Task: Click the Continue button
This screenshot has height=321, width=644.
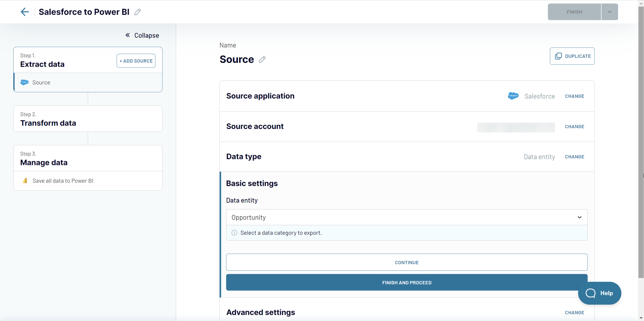Action: (406, 262)
